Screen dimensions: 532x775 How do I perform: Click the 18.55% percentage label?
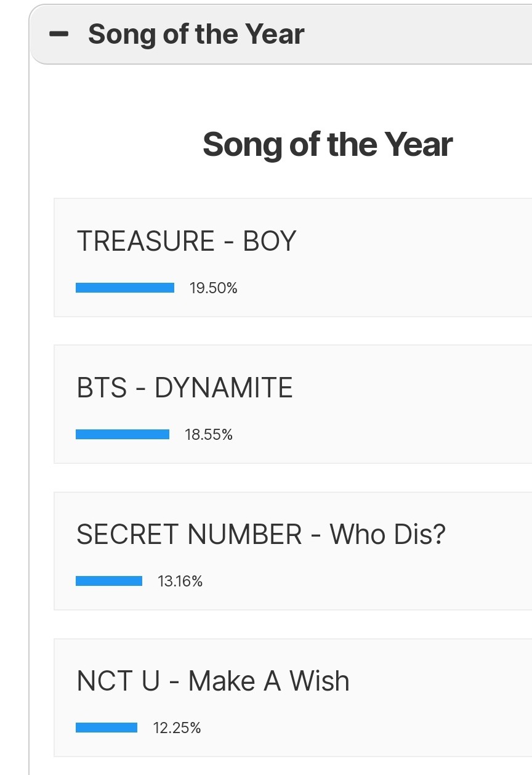click(209, 435)
